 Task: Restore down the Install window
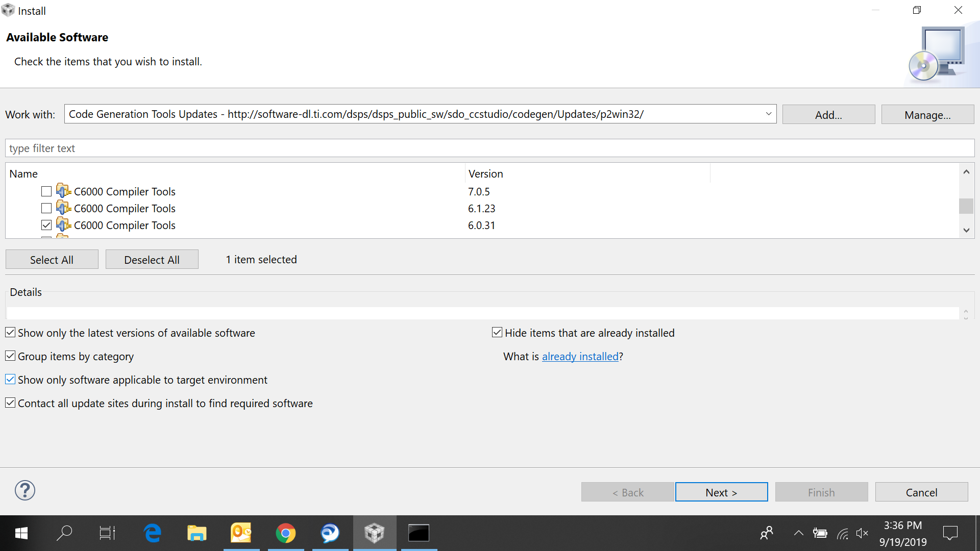tap(917, 10)
